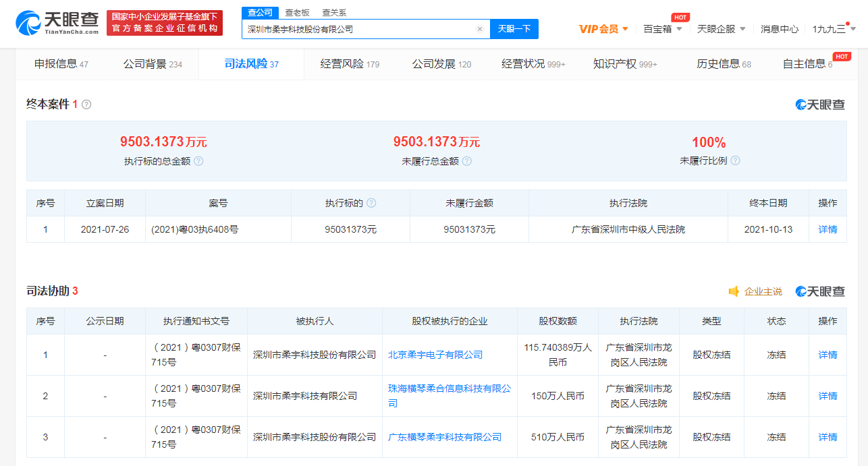This screenshot has width=868, height=466.
Task: Click the 天眼一下 search button
Action: coord(514,29)
